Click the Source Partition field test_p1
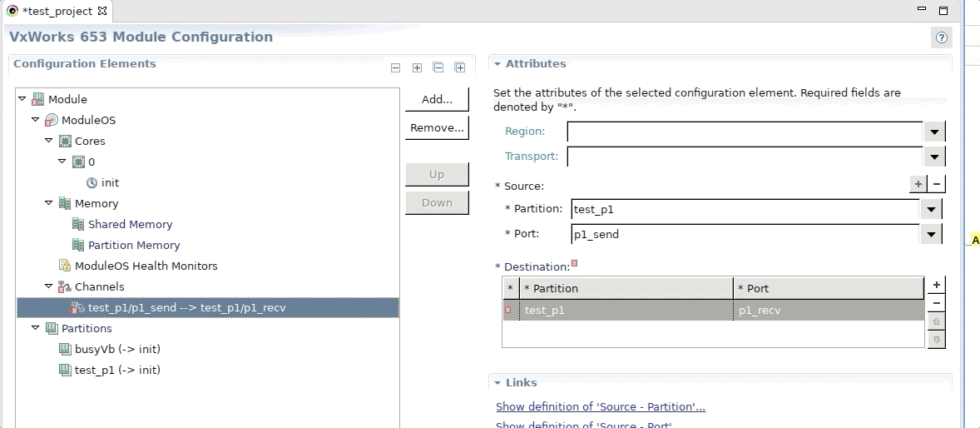The image size is (980, 428). (x=745, y=210)
